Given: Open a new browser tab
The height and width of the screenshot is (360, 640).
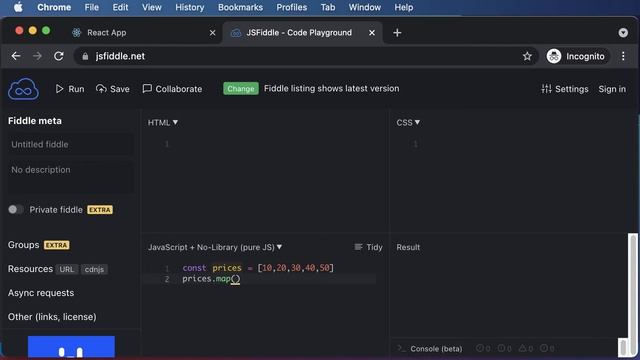Looking at the screenshot, I should (397, 33).
